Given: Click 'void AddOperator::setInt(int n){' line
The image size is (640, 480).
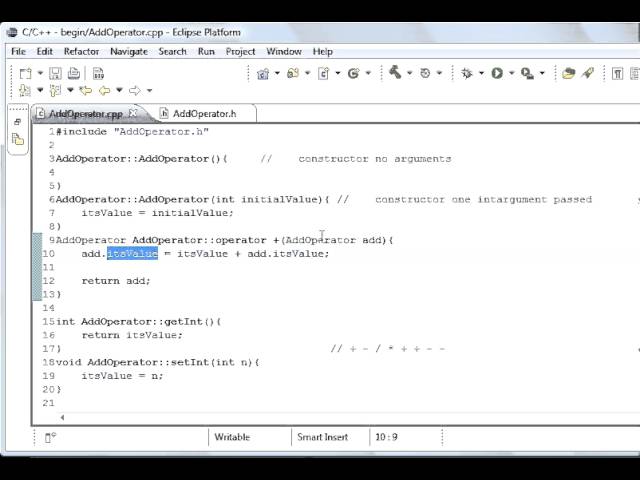Looking at the screenshot, I should (158, 362).
